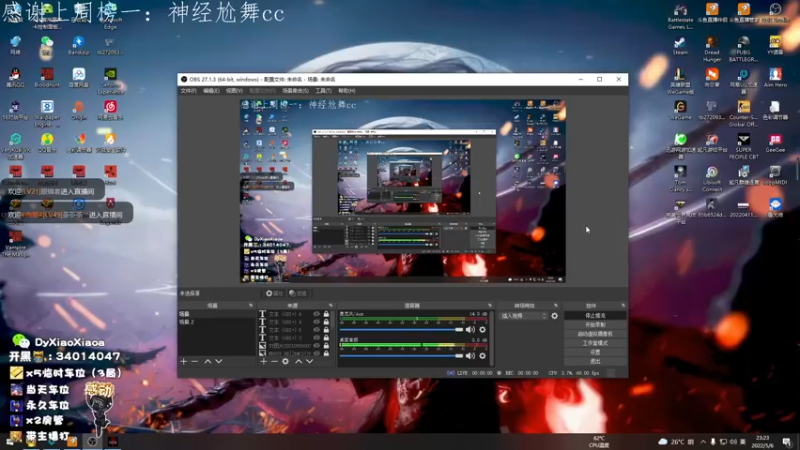This screenshot has height=450, width=800.
Task: Open source properties gear in sources toolbar
Action: pyautogui.click(x=285, y=361)
